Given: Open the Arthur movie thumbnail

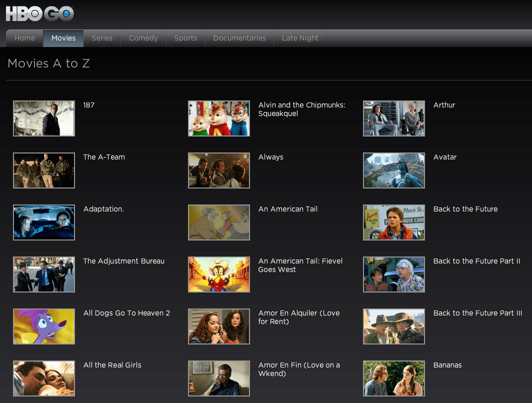Looking at the screenshot, I should 394,118.
